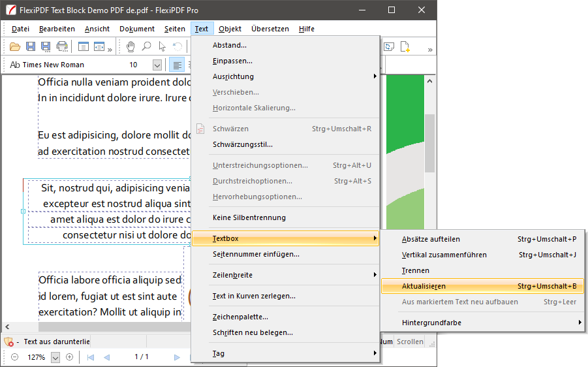Select the arrow pointer tool
Screen dimensions: 588x367
(x=162, y=46)
